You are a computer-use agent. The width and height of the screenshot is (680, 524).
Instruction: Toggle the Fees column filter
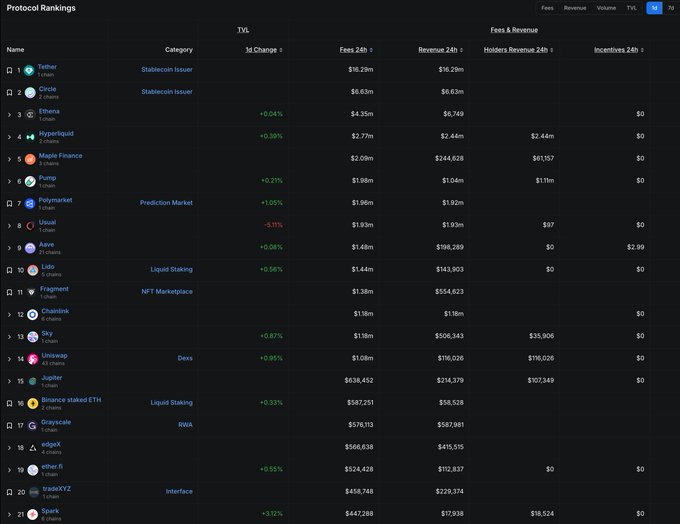(x=547, y=8)
